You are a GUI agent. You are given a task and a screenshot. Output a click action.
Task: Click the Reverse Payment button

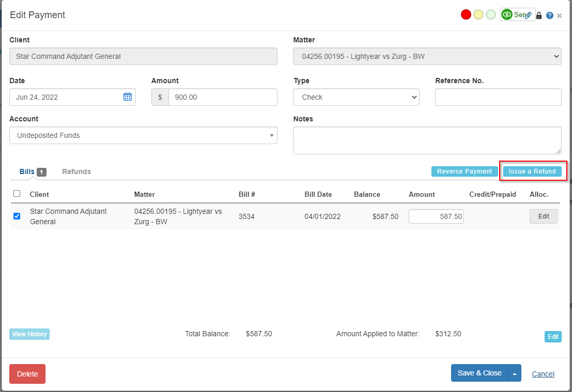pos(465,171)
